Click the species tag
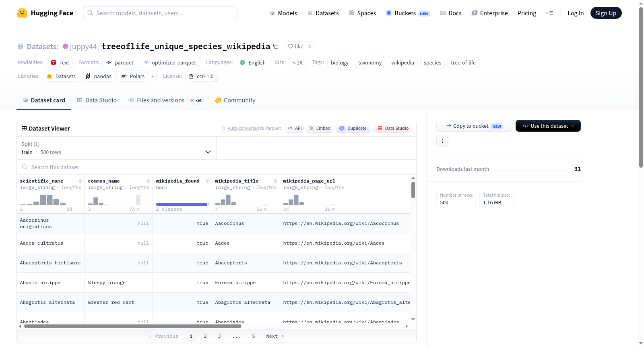 (433, 62)
